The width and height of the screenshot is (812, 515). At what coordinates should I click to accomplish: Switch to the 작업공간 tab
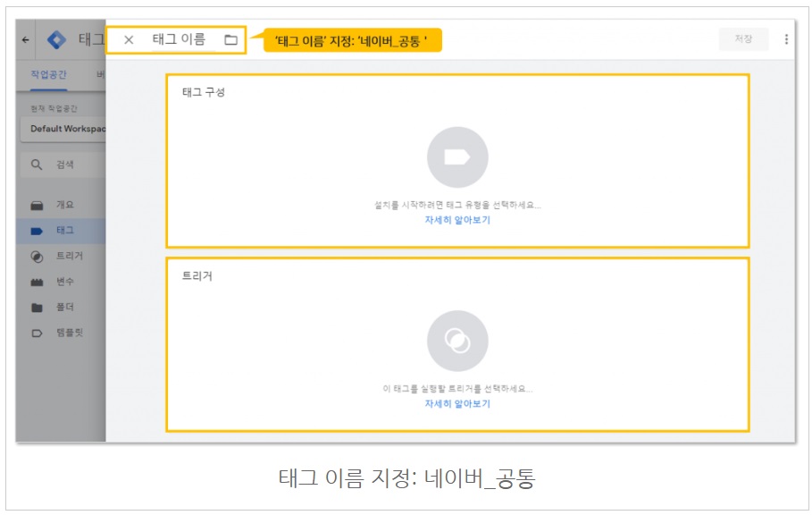[x=48, y=74]
